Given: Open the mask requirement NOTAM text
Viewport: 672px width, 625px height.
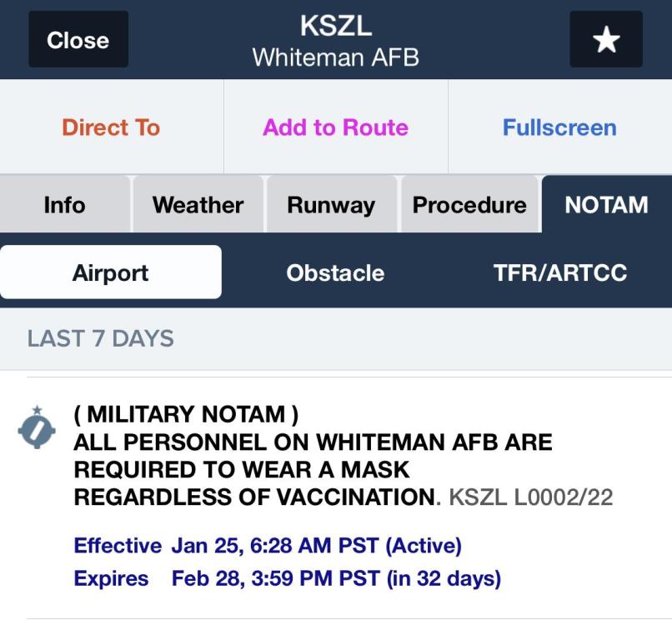Looking at the screenshot, I should coord(313,456).
